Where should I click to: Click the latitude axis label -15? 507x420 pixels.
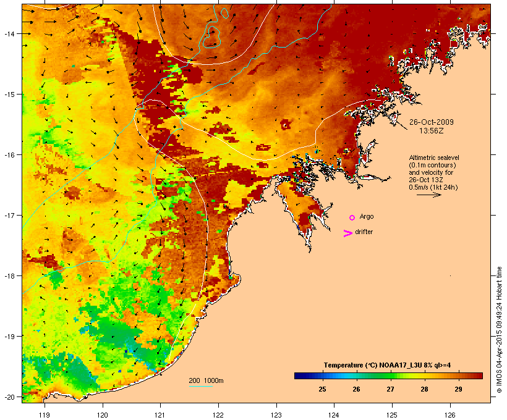(x=9, y=94)
